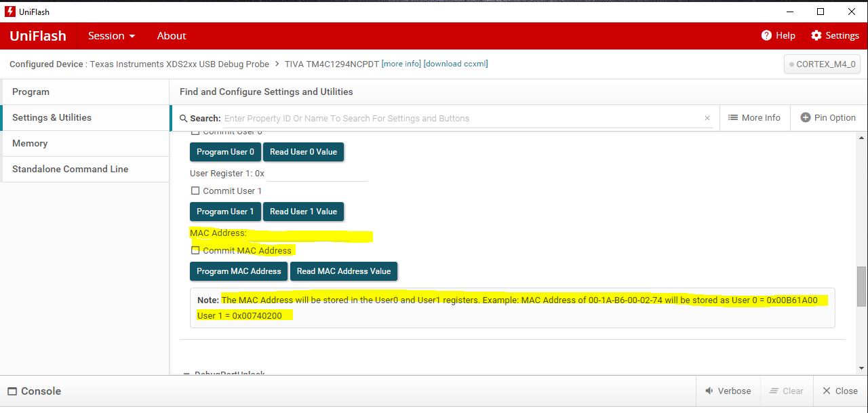Close the Console panel
This screenshot has height=413, width=868.
click(x=840, y=391)
